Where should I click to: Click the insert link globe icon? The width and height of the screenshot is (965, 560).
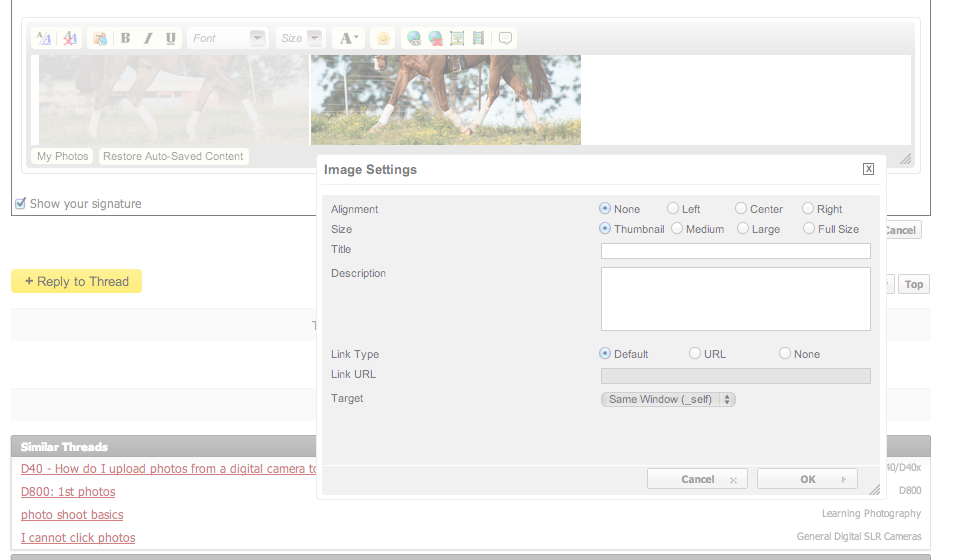point(413,38)
